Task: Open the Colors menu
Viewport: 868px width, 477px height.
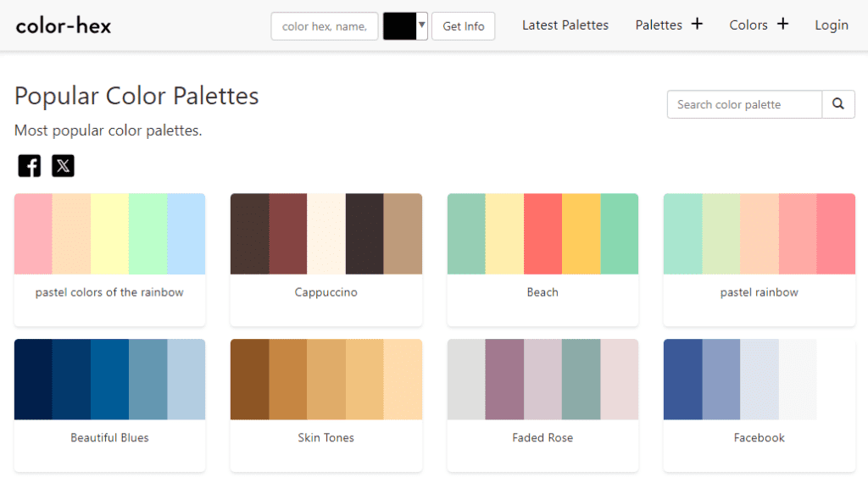Action: [748, 25]
